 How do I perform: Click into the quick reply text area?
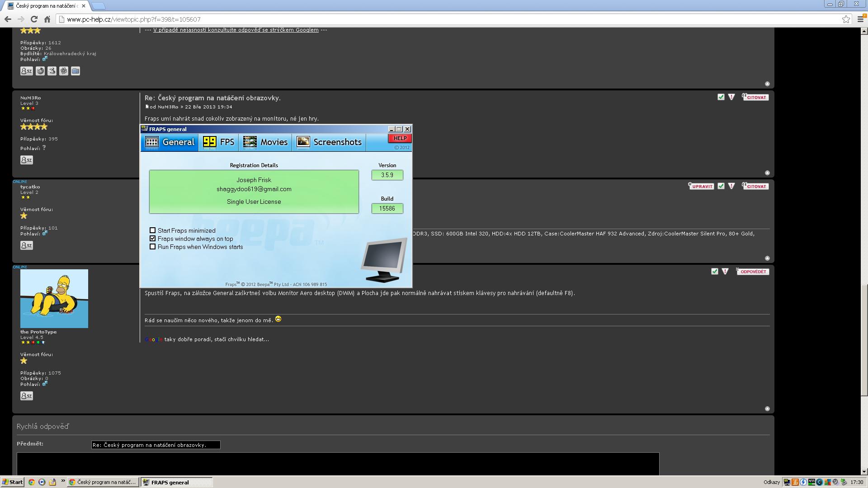(338, 464)
